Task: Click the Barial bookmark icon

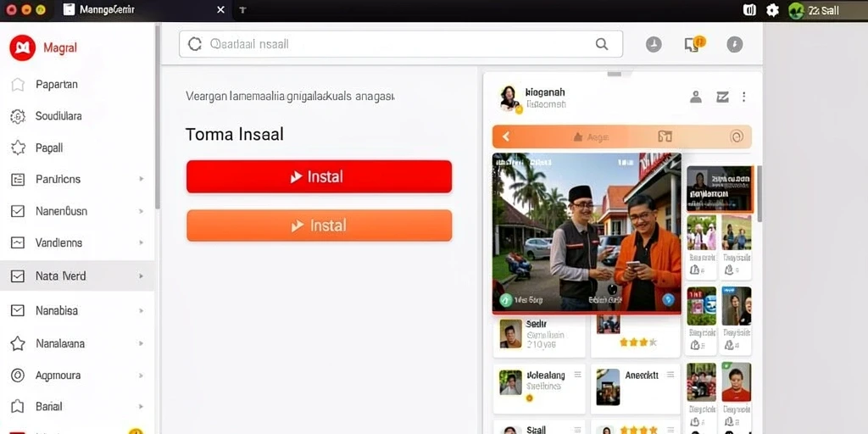Action: point(18,406)
